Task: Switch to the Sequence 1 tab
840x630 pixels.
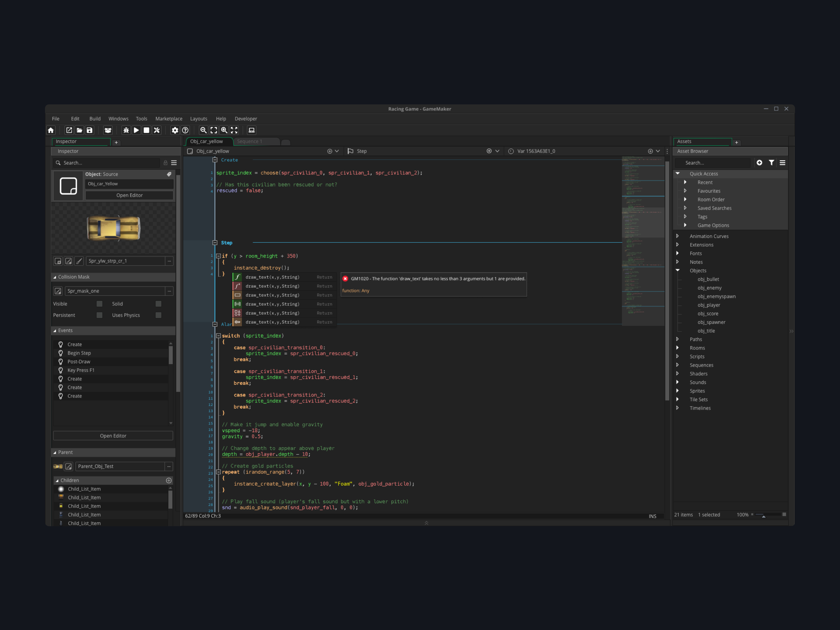Action: tap(250, 141)
